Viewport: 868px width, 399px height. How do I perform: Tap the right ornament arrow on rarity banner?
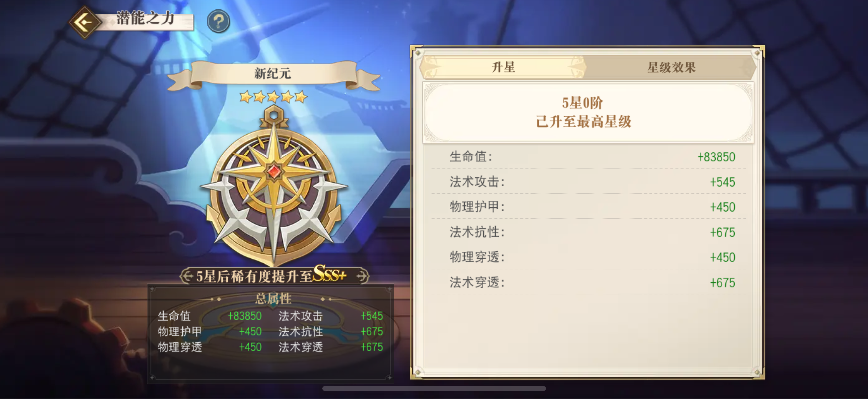[x=362, y=276]
